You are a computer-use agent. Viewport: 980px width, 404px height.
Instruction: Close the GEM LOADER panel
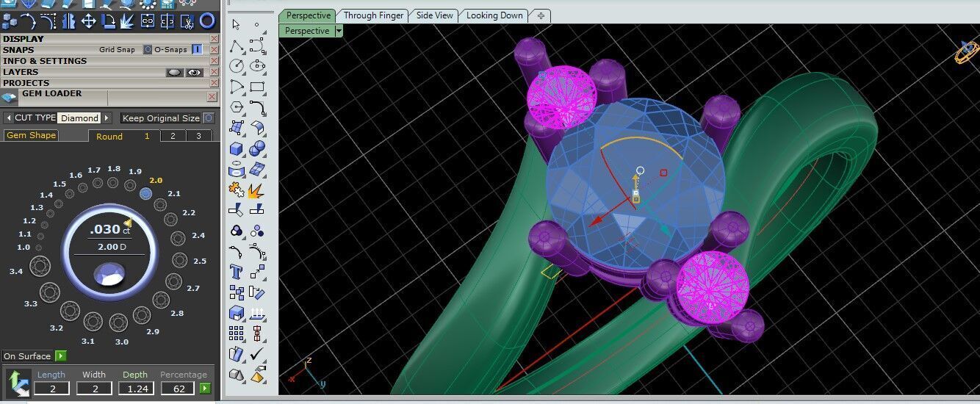click(x=212, y=97)
